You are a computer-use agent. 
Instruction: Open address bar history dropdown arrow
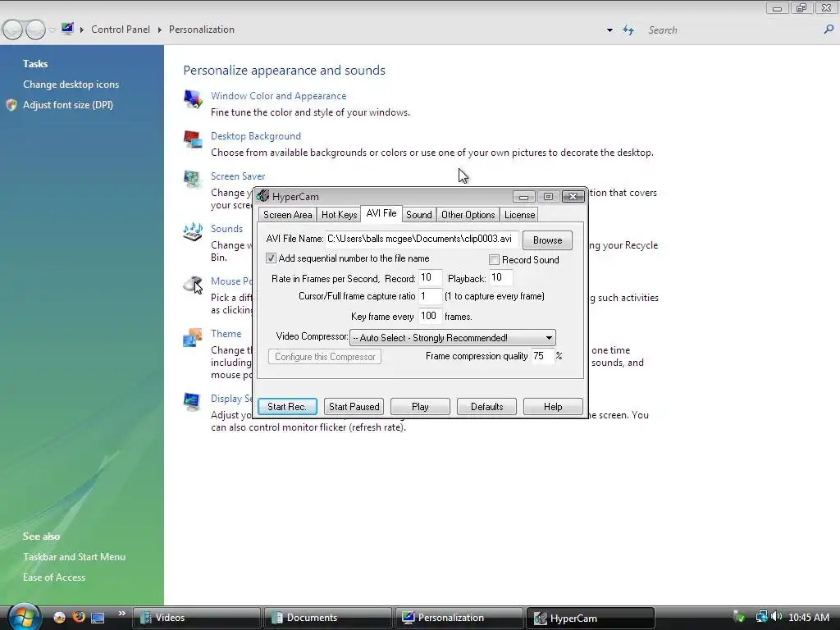click(609, 30)
